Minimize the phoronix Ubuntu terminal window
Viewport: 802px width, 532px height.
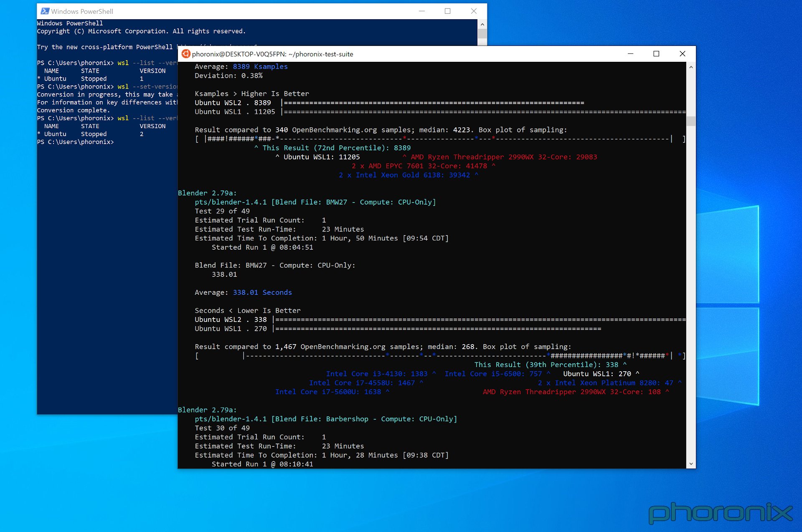point(630,54)
